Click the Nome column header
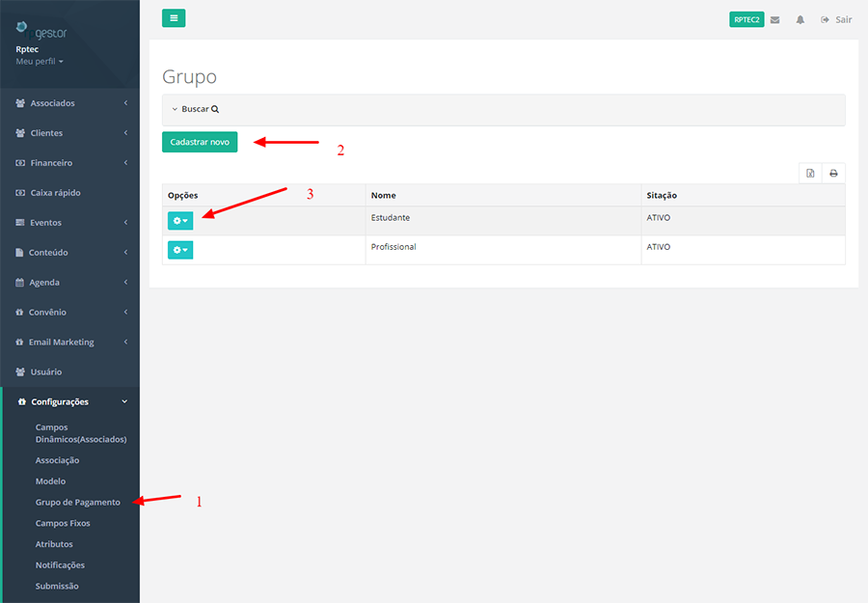The width and height of the screenshot is (868, 603). coord(384,196)
